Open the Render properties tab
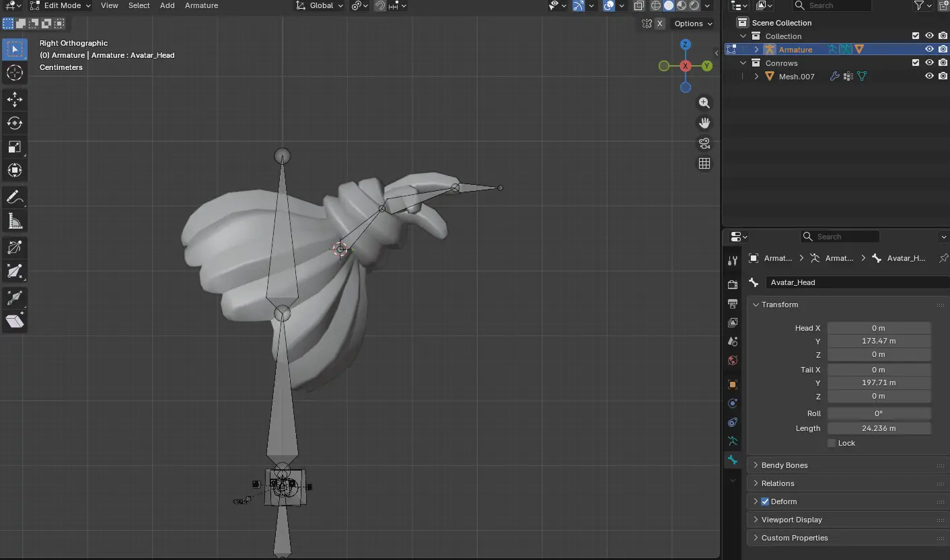This screenshot has height=560, width=950. pos(733,285)
